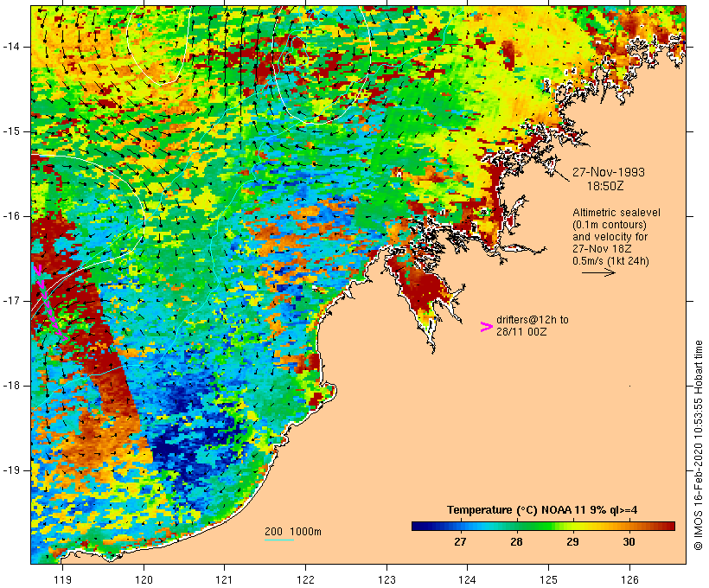Click the '(0.1m contours)' text
Viewport: 709px width, 588px height.
pos(610,225)
